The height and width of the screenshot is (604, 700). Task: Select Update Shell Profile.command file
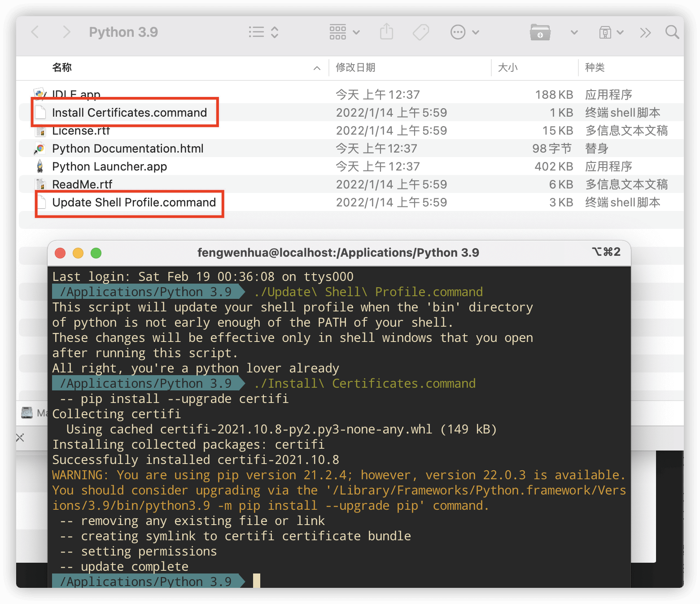pyautogui.click(x=350, y=202)
